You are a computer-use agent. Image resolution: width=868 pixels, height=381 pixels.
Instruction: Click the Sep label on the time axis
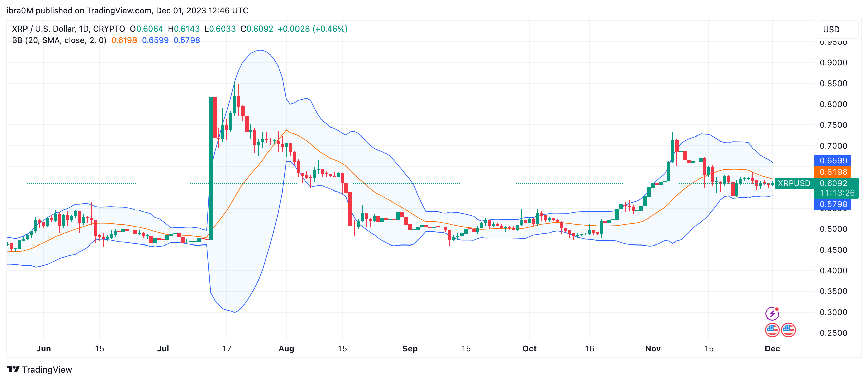coord(410,349)
